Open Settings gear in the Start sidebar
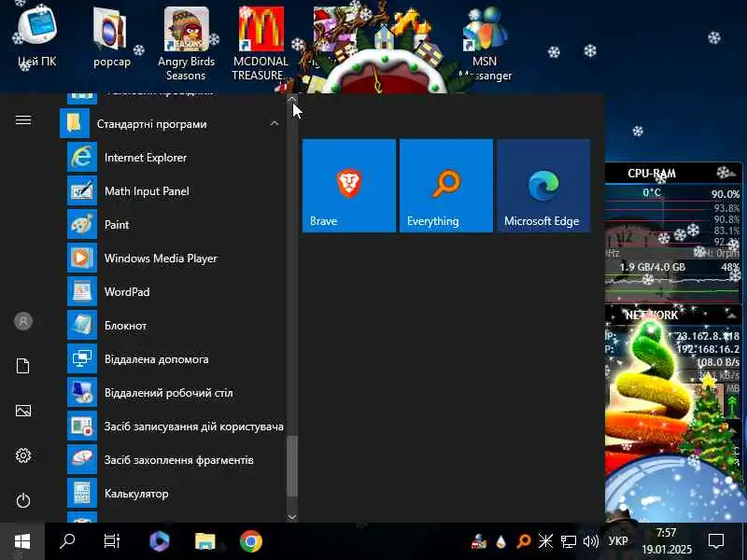This screenshot has width=747, height=560. 23,455
